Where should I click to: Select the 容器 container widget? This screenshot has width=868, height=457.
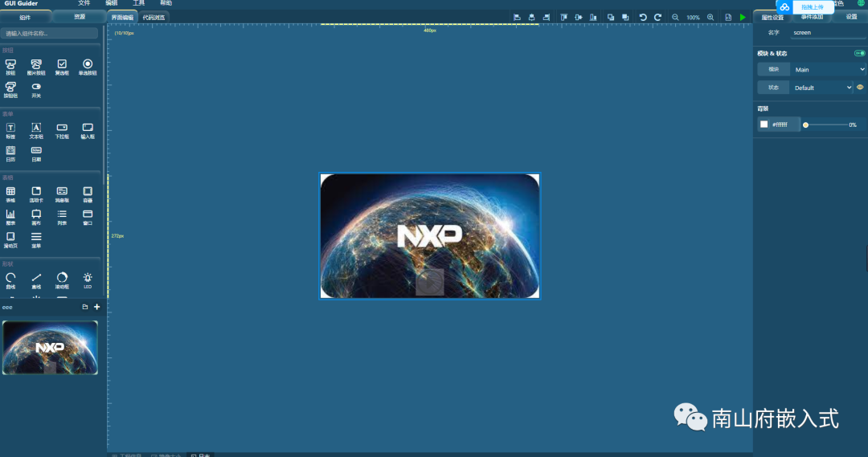pos(88,194)
